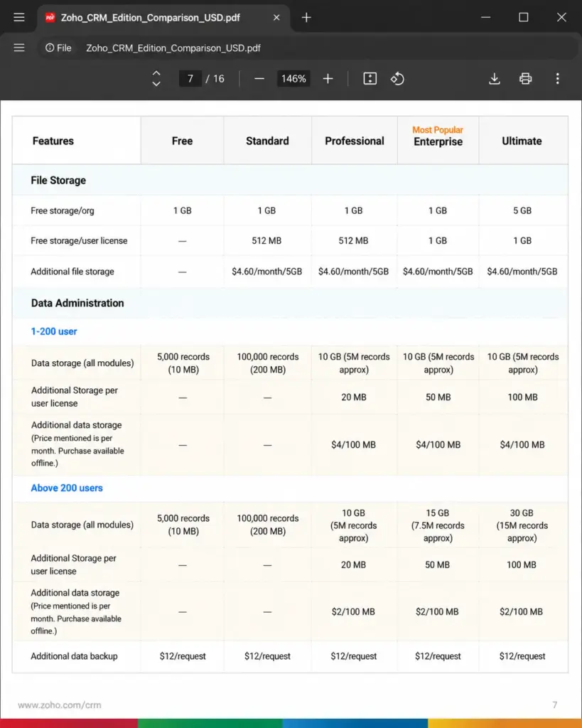
Task: Click the Free storage/user license row label
Action: [79, 241]
